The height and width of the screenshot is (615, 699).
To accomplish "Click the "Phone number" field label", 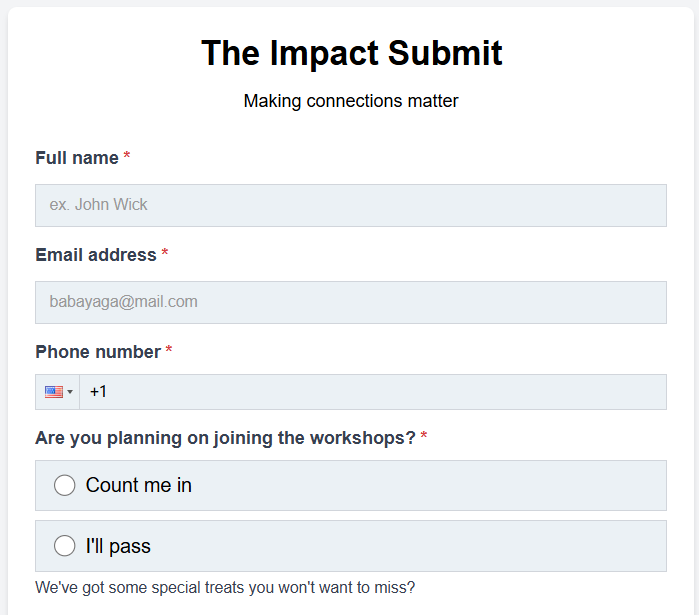I will (98, 352).
